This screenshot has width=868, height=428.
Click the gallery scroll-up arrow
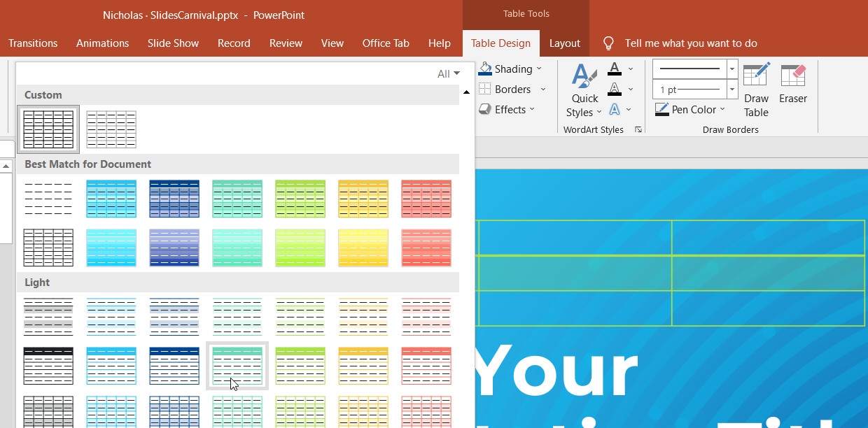coord(466,92)
